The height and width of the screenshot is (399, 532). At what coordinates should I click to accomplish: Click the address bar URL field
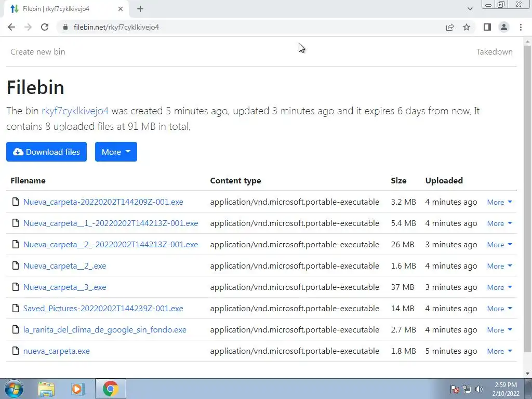(x=251, y=27)
